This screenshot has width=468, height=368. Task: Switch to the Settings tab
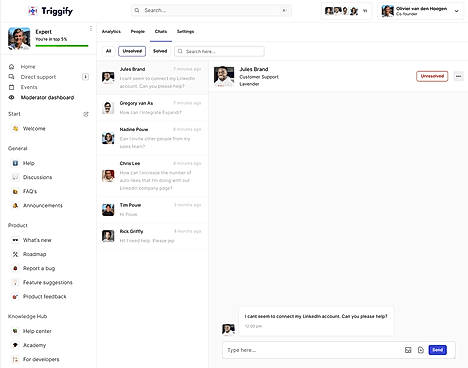click(x=185, y=31)
